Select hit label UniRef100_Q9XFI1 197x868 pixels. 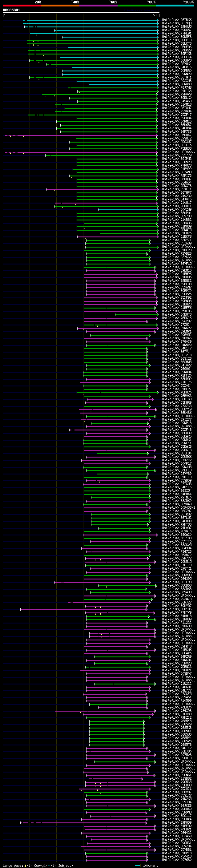point(177,189)
